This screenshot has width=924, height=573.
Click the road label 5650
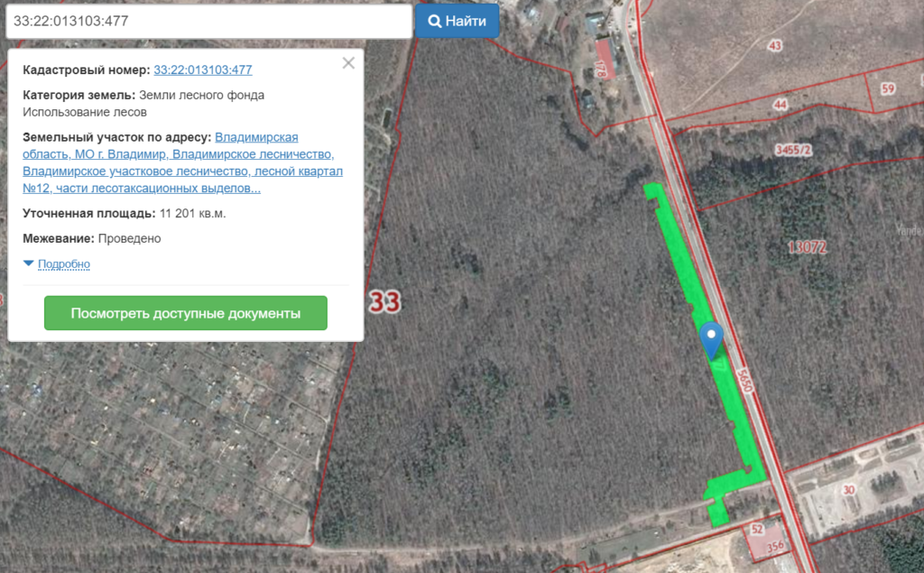pyautogui.click(x=744, y=380)
